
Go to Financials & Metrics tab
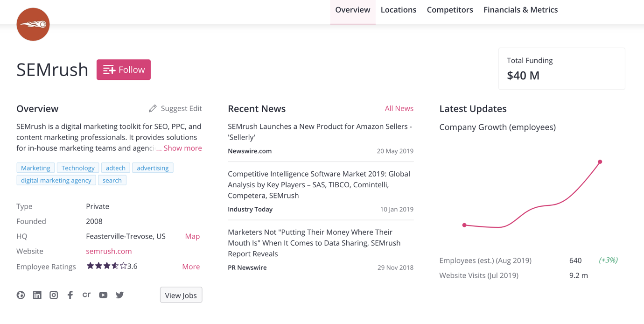point(520,10)
